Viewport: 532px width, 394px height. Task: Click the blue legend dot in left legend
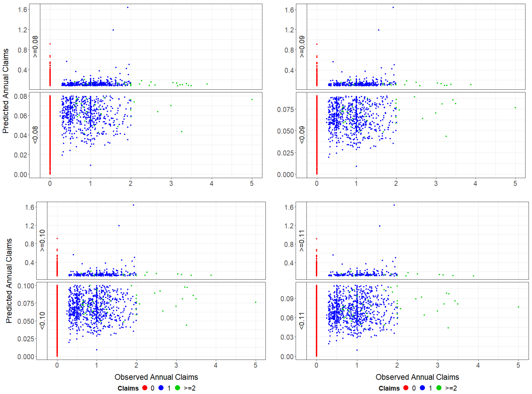pyautogui.click(x=161, y=388)
